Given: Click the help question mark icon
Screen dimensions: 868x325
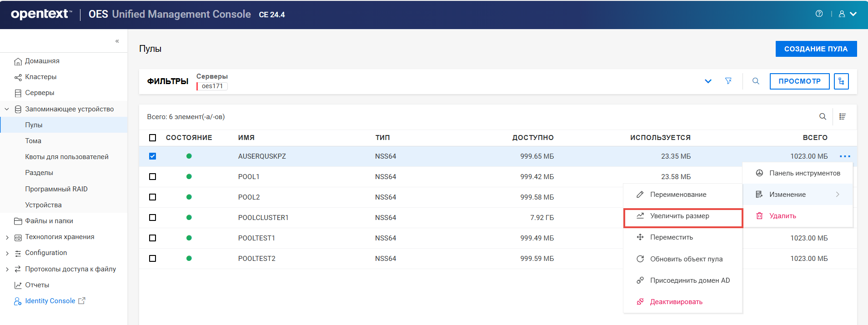Looking at the screenshot, I should pyautogui.click(x=819, y=14).
